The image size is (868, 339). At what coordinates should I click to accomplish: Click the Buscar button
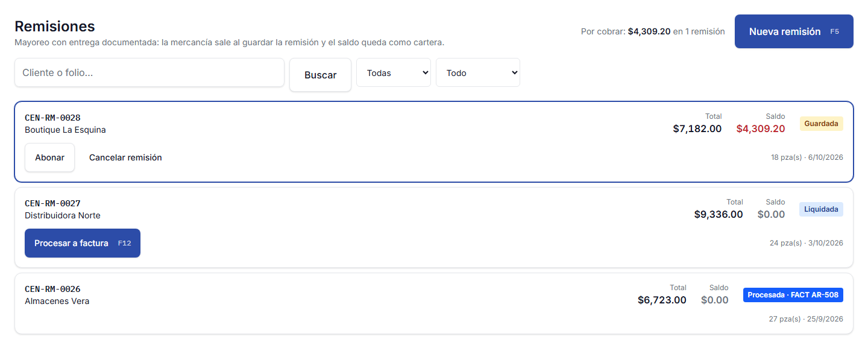click(x=320, y=75)
